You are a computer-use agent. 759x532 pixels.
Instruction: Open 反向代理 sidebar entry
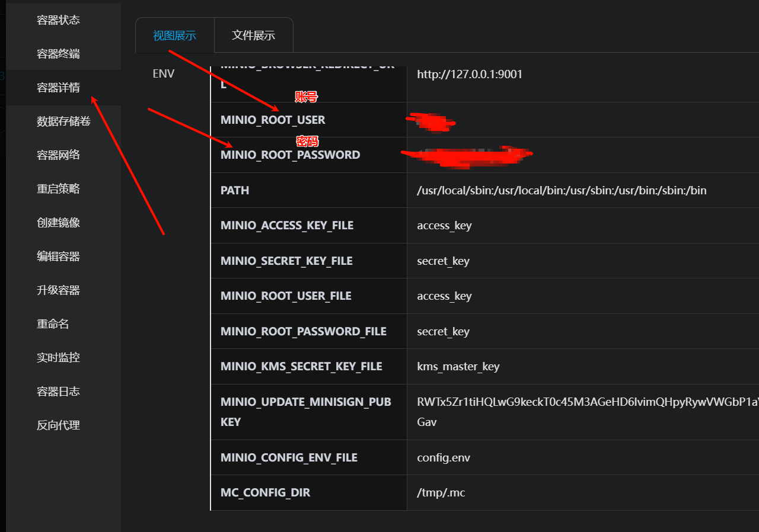pyautogui.click(x=58, y=425)
